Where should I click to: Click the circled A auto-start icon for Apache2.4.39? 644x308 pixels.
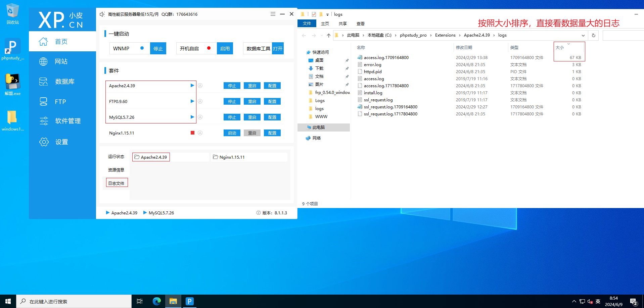[200, 86]
